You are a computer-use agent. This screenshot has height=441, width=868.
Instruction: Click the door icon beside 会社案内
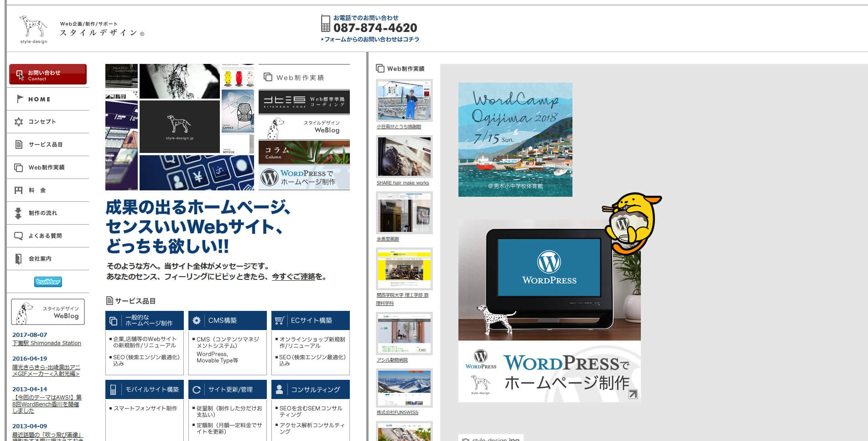(18, 259)
